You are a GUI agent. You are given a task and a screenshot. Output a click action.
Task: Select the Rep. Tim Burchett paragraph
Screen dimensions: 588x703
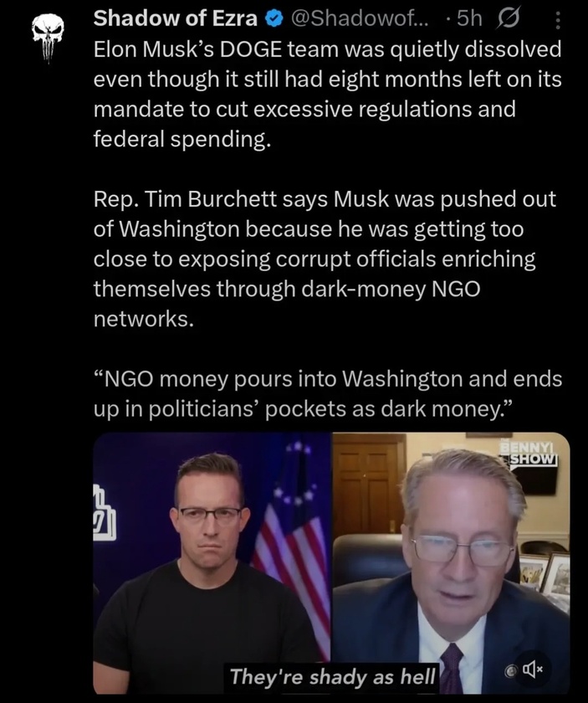(325, 259)
